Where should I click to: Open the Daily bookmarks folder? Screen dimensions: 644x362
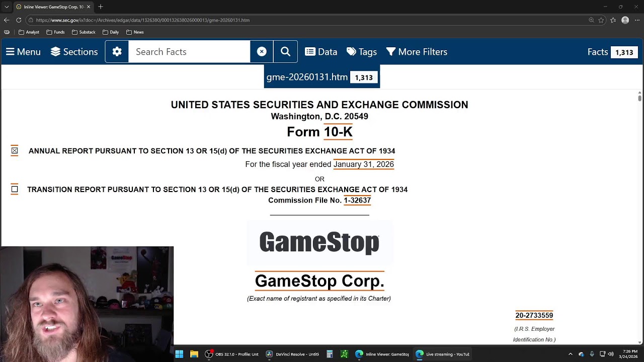click(x=111, y=32)
